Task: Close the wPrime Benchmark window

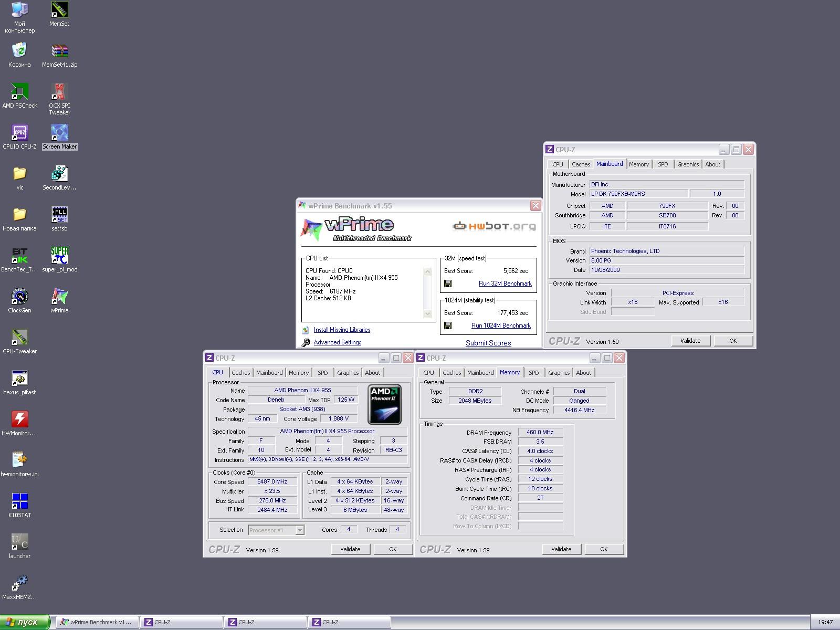Action: (535, 206)
